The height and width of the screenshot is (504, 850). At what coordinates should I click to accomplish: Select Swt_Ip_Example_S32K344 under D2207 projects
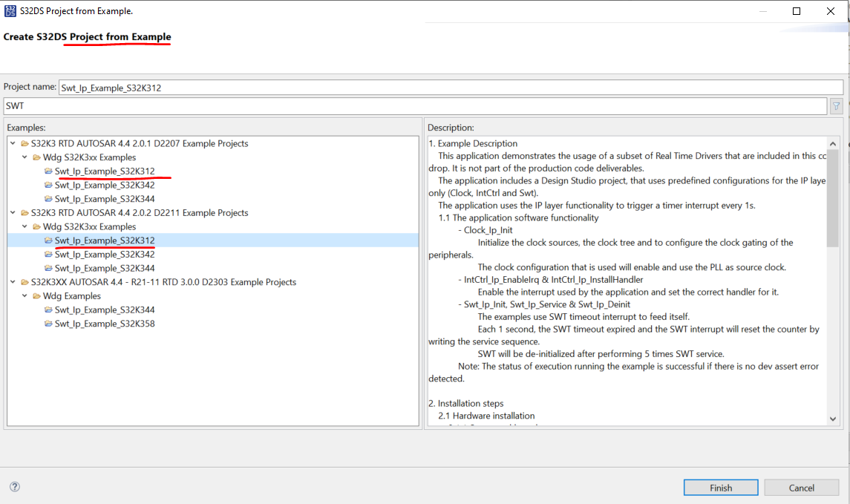pyautogui.click(x=105, y=199)
